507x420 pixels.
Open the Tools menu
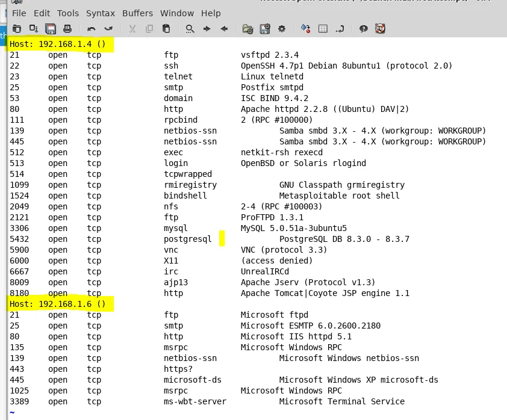[68, 13]
